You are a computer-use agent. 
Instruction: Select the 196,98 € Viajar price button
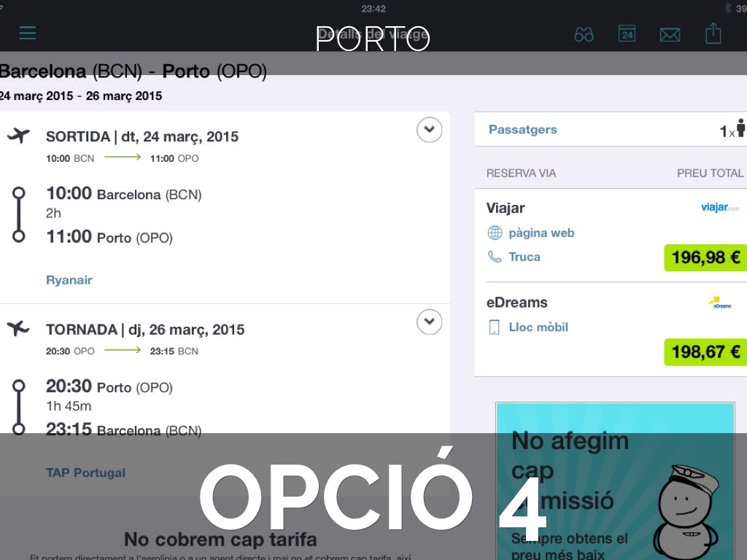pos(705,257)
